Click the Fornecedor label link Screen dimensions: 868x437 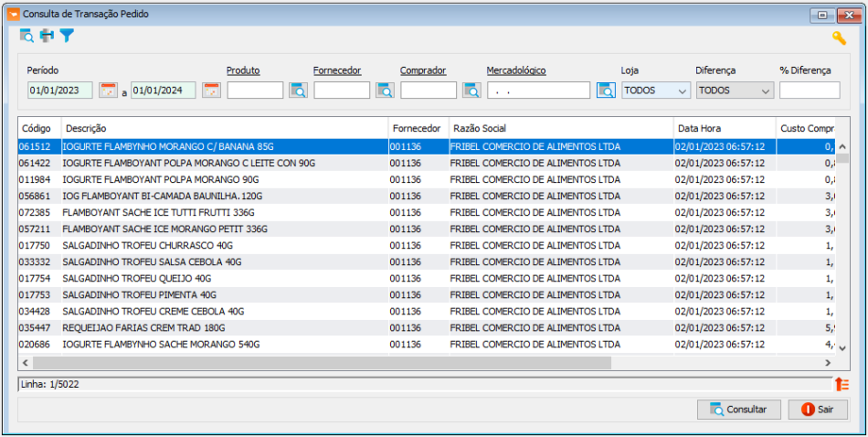(337, 71)
